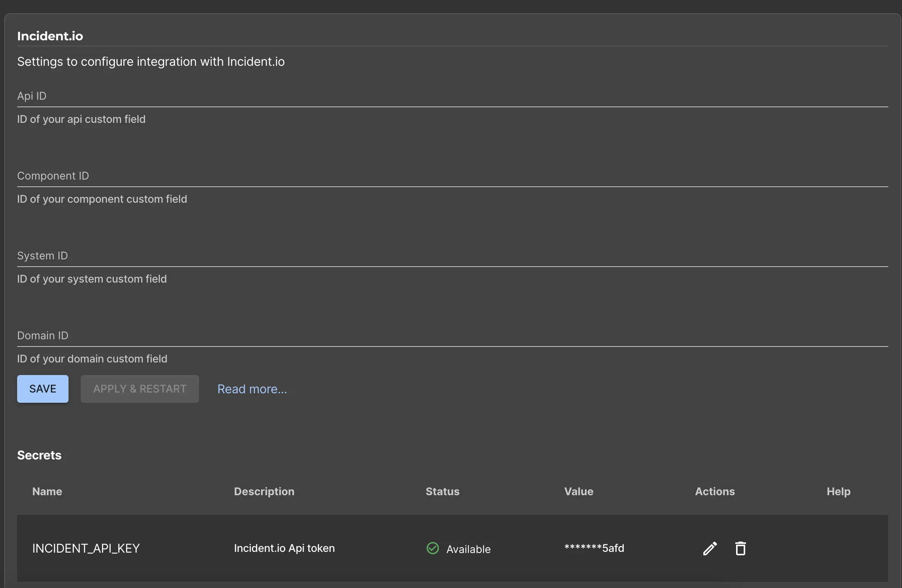Click the SAVE button

(42, 389)
